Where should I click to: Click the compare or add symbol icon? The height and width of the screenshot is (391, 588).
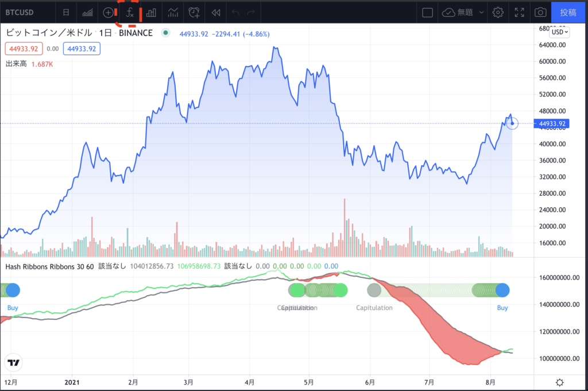click(x=108, y=13)
